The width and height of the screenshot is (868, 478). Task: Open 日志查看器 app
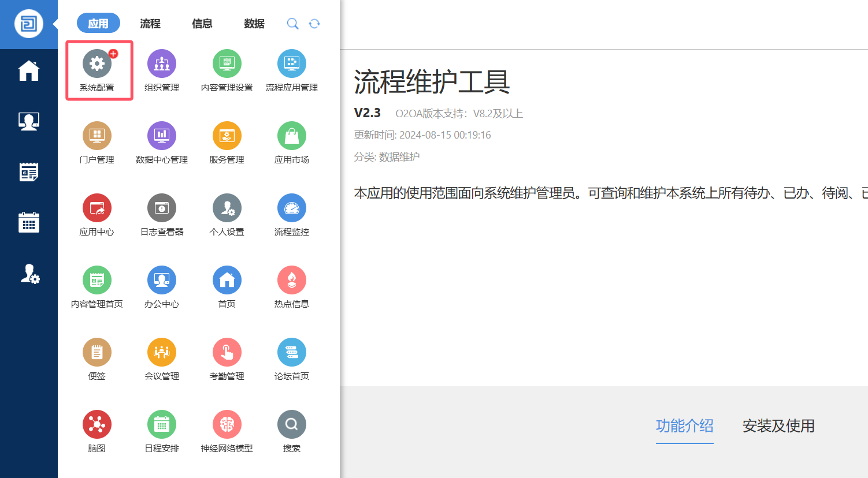(162, 208)
